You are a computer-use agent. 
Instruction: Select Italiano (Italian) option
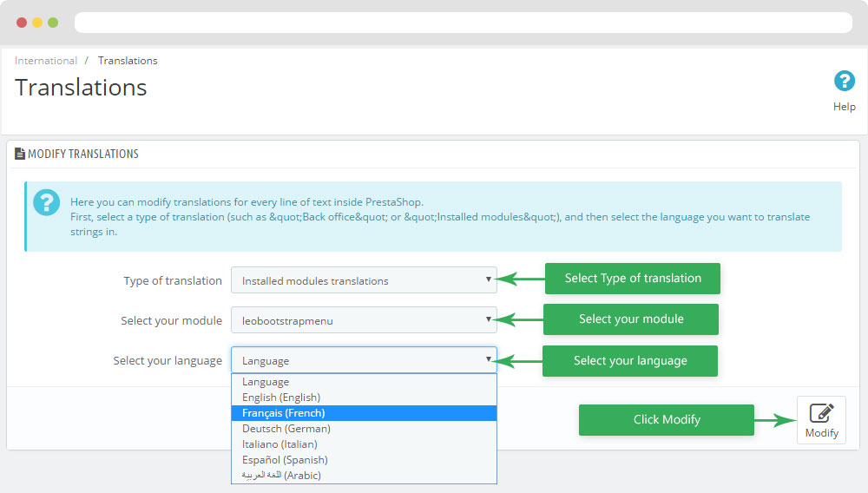click(364, 444)
